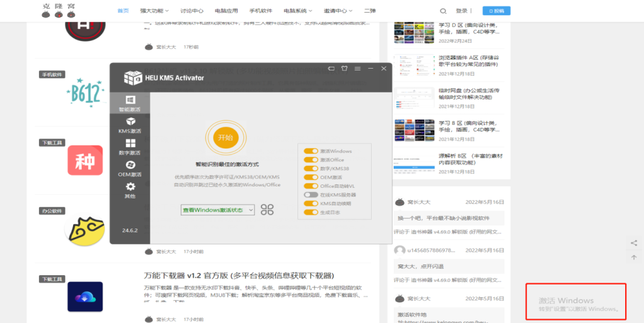Click the 下载工具 tag beside the 万能下载器 thumbnail
Screen dimensions: 644x323
coord(52,279)
